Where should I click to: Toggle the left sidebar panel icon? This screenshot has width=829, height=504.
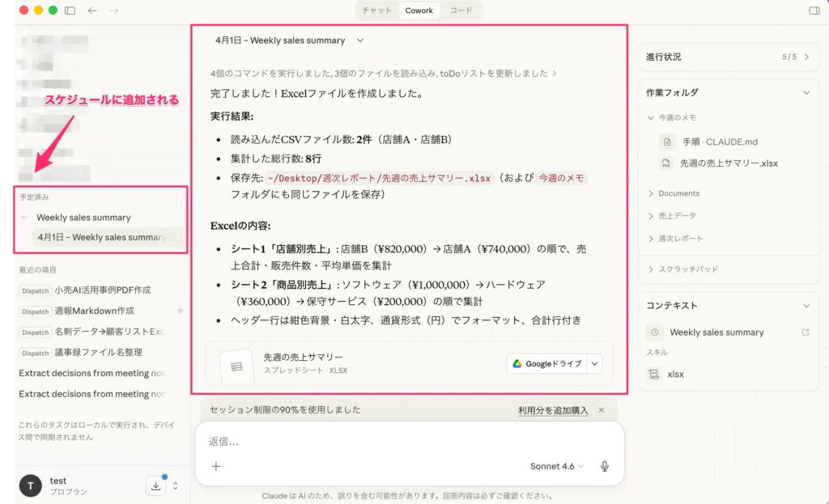[70, 11]
